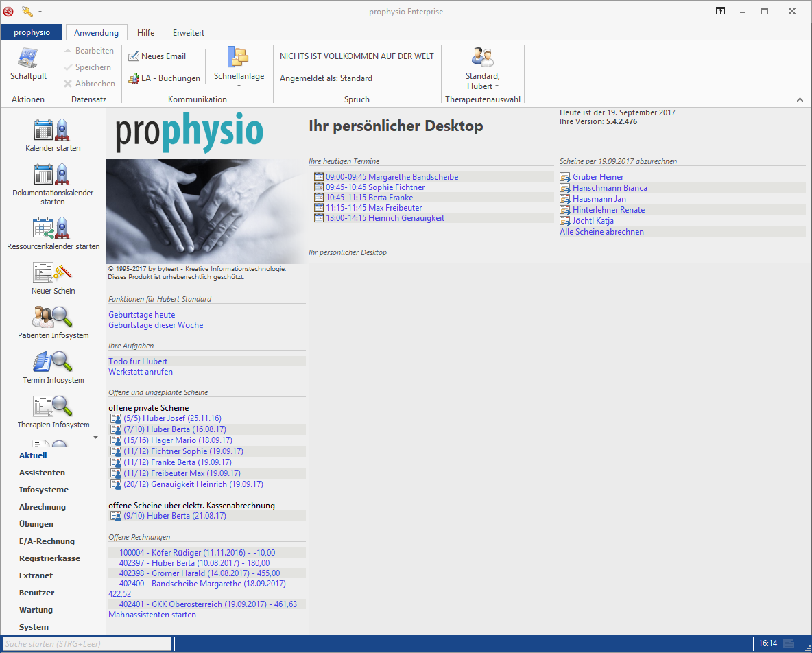Expand the sidebar overflow arrow below Therapien Infosystem
This screenshot has height=653, width=812.
[95, 437]
